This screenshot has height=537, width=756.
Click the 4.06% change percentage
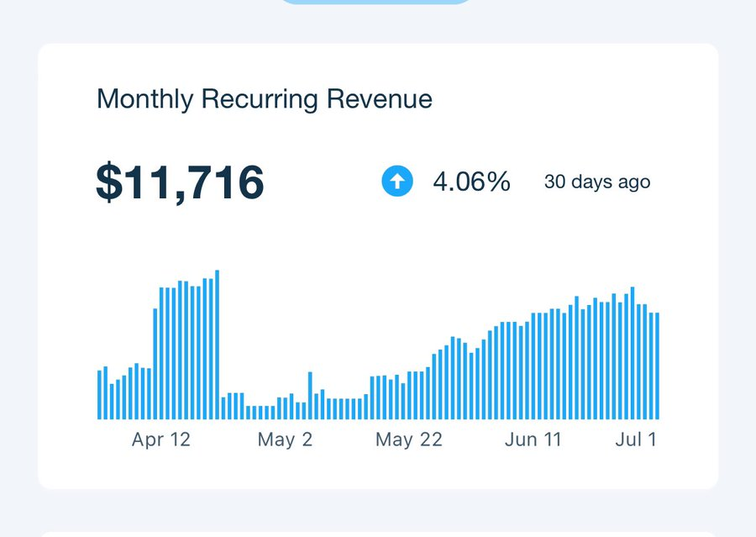coord(471,182)
